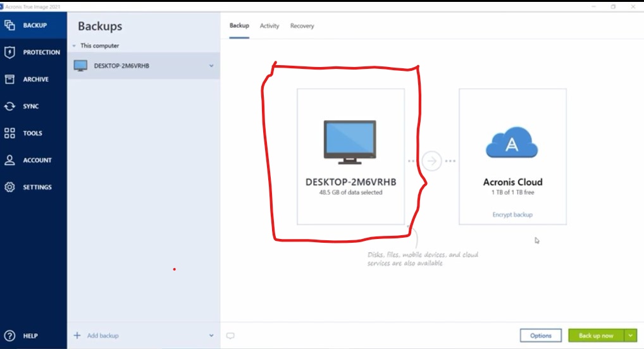This screenshot has height=349, width=644.
Task: Click the Back up now button
Action: [596, 336]
